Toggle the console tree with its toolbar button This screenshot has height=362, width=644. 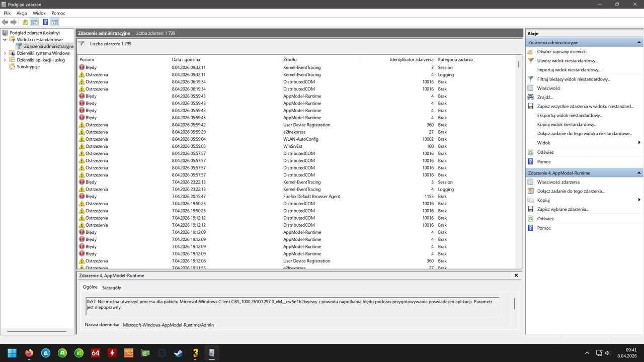pos(34,22)
